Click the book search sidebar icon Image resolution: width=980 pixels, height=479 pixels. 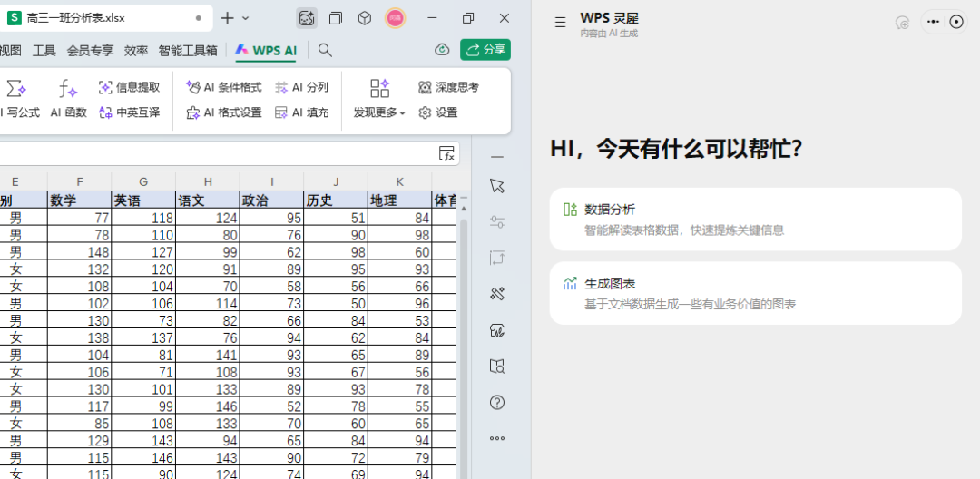tap(497, 366)
